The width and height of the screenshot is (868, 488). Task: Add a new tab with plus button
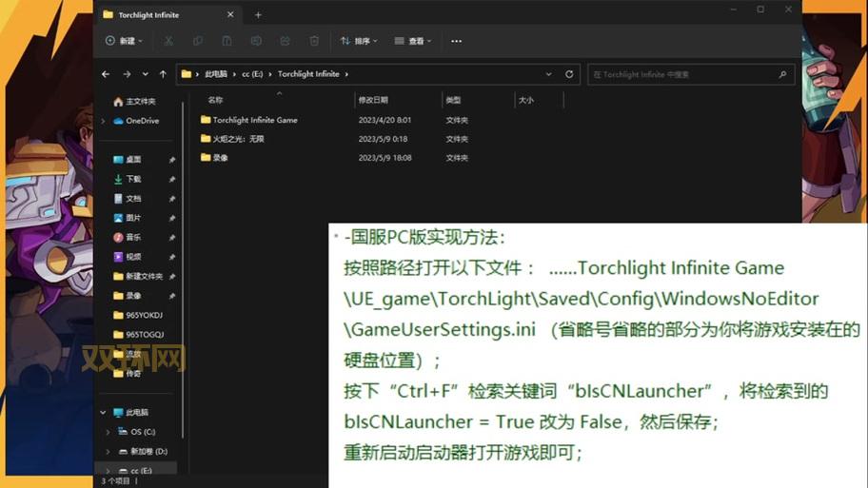258,15
